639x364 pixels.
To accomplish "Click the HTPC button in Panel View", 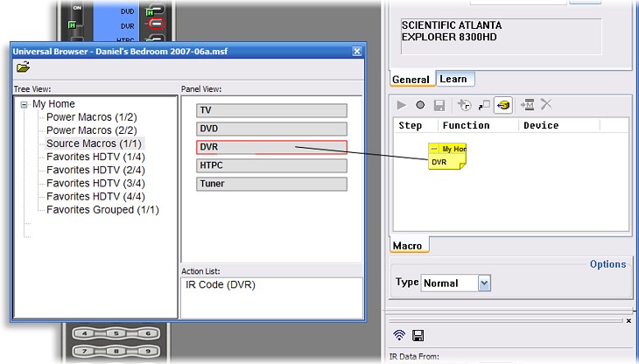I will pos(271,165).
